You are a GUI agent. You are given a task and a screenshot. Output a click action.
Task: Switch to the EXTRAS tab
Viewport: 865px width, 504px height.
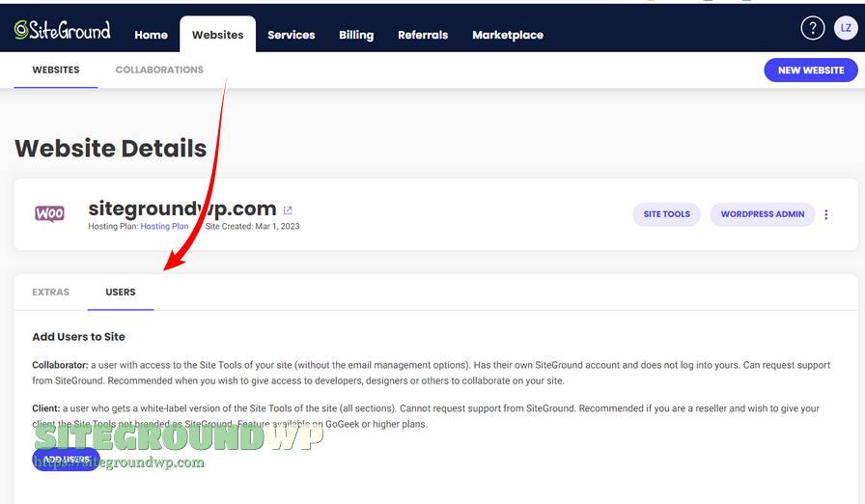point(51,293)
